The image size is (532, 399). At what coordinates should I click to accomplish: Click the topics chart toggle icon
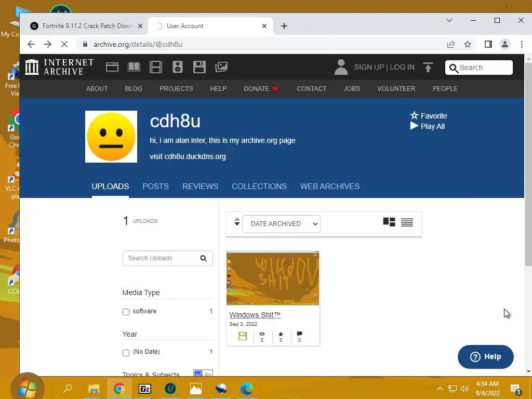click(x=198, y=373)
